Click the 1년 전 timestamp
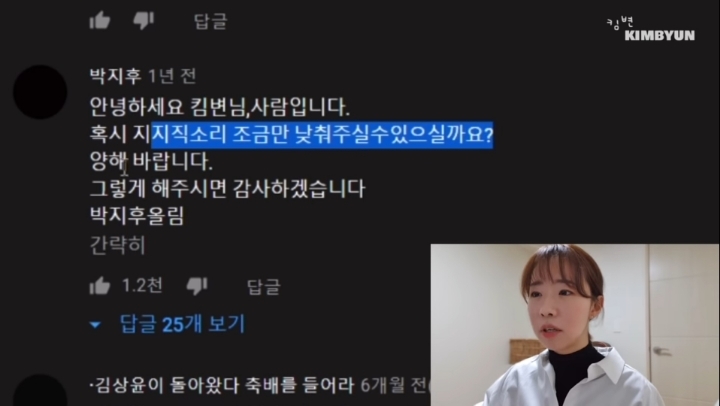The width and height of the screenshot is (720, 406). pos(172,76)
